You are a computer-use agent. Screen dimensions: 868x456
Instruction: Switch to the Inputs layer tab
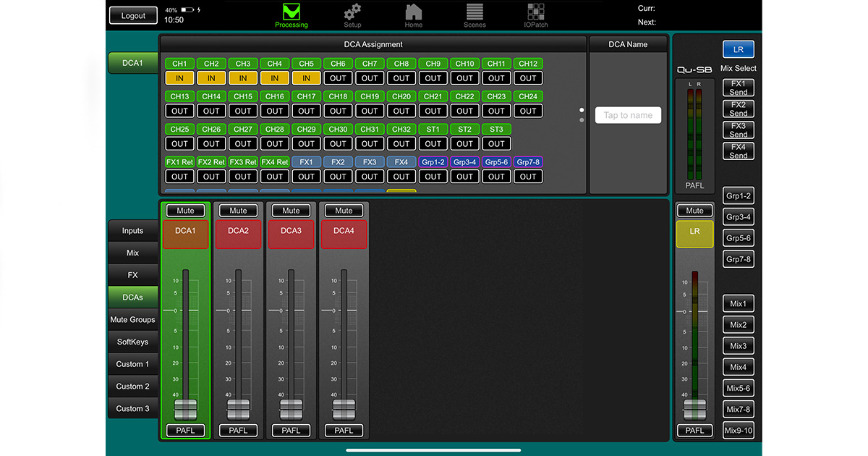(x=132, y=231)
